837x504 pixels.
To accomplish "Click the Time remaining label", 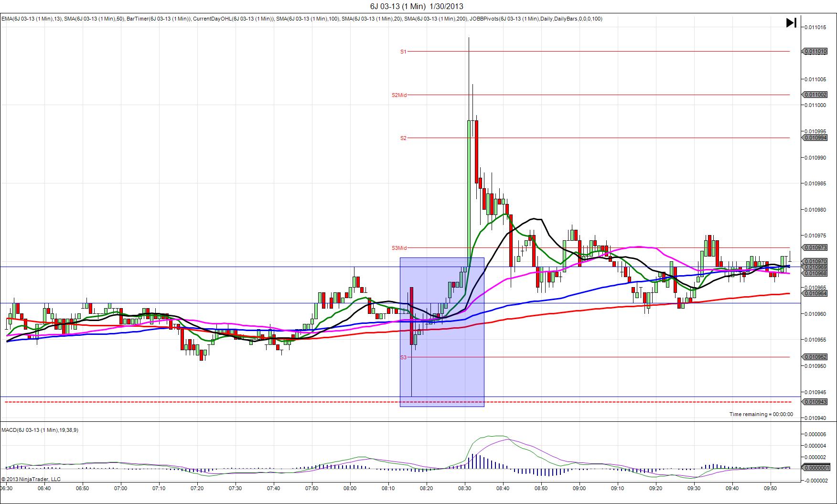I will click(x=761, y=414).
